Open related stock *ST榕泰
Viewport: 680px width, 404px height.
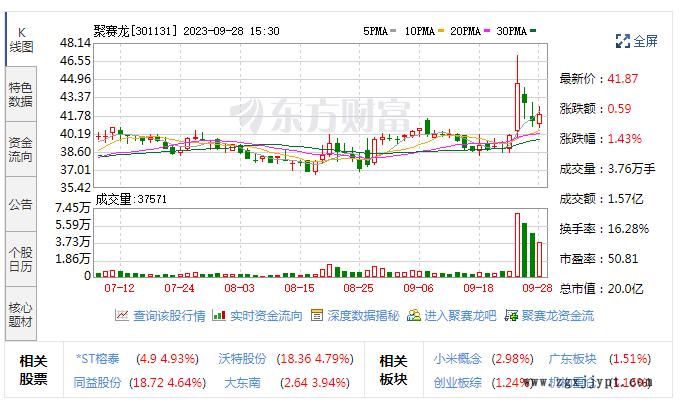tap(98, 359)
